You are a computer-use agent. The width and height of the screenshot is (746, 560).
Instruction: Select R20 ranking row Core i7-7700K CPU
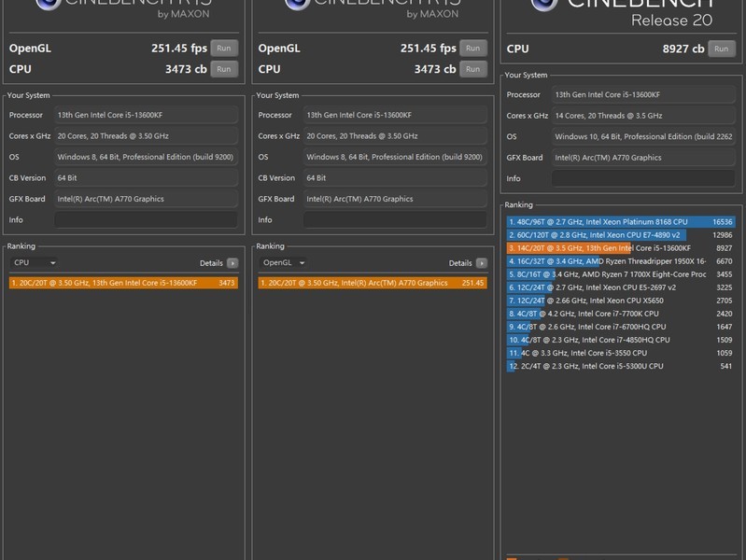point(621,314)
